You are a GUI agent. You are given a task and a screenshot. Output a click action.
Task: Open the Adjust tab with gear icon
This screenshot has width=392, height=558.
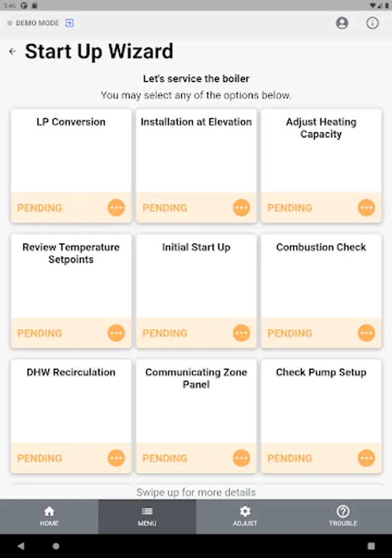click(x=245, y=516)
